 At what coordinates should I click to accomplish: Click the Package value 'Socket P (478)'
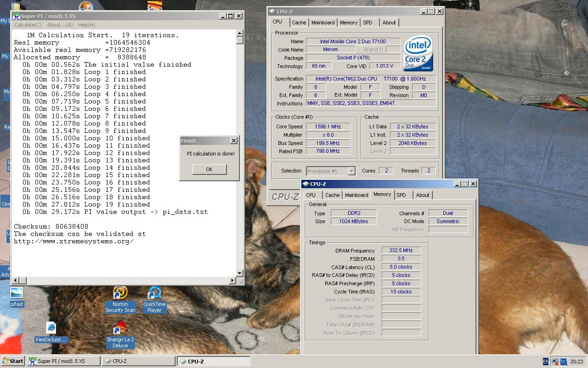353,58
